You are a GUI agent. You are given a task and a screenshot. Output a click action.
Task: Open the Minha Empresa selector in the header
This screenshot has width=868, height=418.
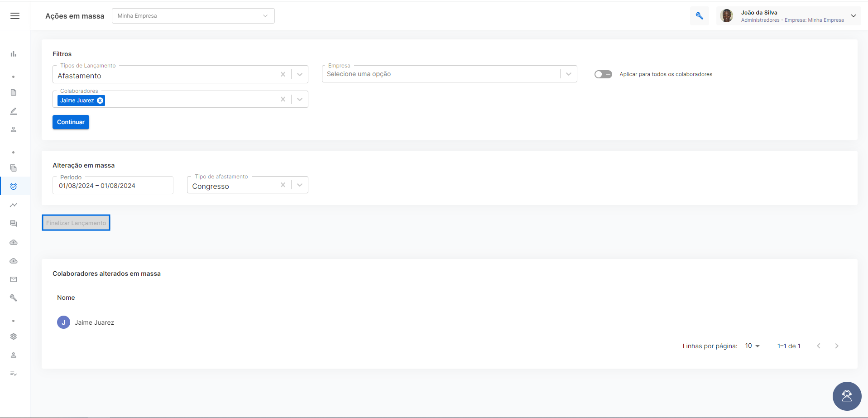(x=193, y=16)
